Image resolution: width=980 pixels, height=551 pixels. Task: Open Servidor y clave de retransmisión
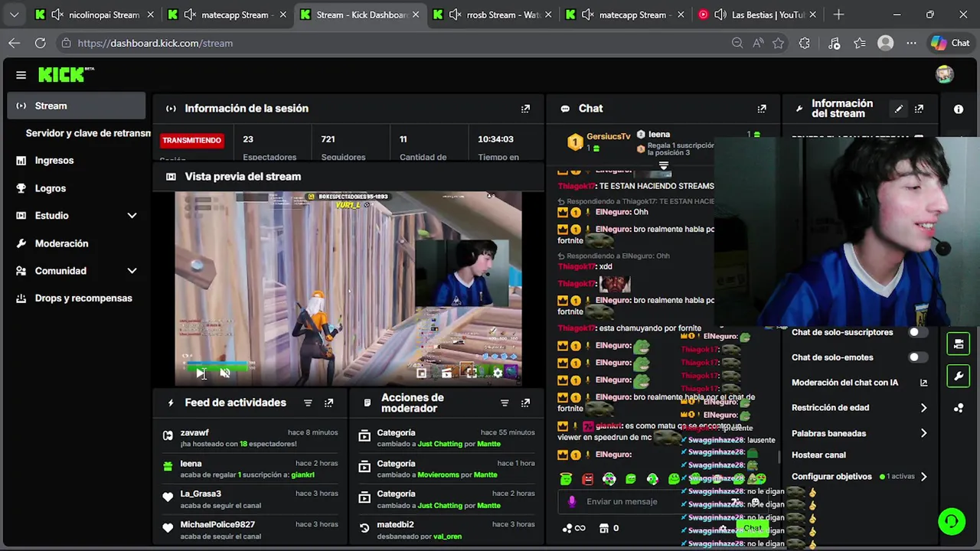point(88,133)
